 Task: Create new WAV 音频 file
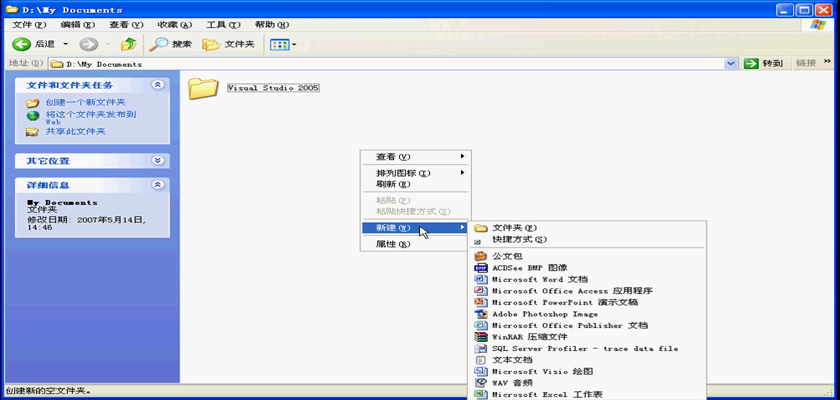(x=588, y=383)
